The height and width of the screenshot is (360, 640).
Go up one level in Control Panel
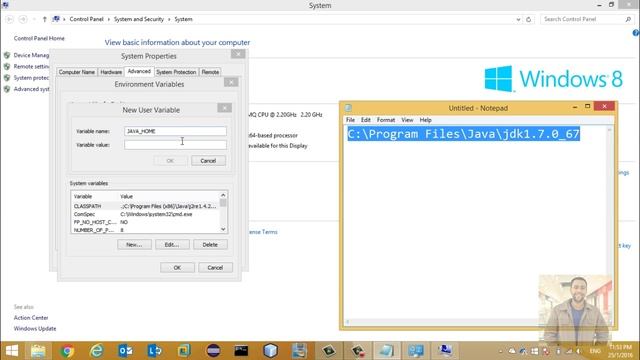click(x=44, y=19)
